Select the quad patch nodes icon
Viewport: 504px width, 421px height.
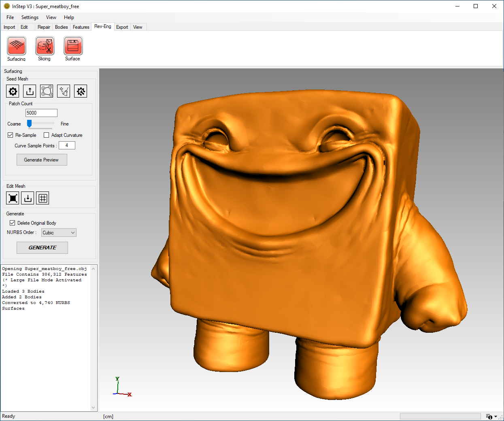[x=47, y=91]
